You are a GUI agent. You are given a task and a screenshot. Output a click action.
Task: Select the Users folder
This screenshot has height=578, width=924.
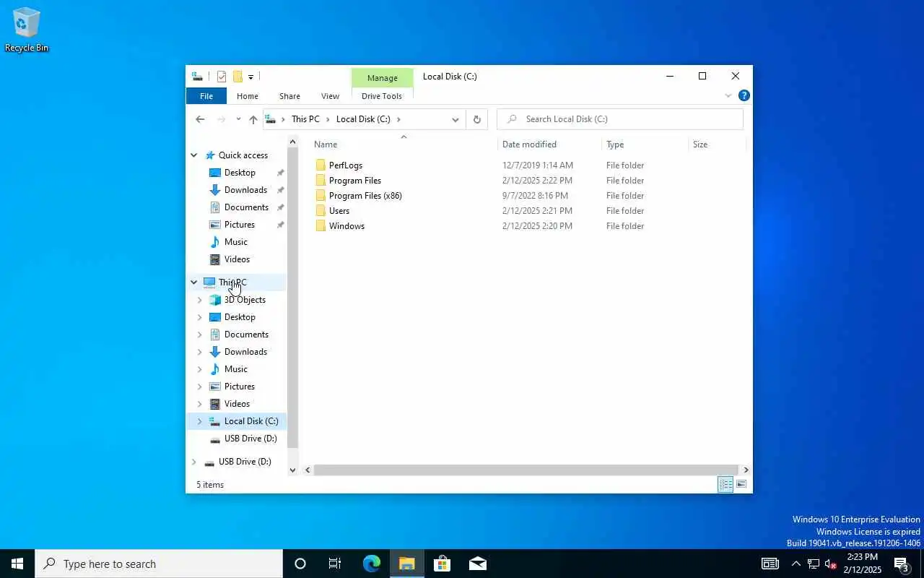339,211
